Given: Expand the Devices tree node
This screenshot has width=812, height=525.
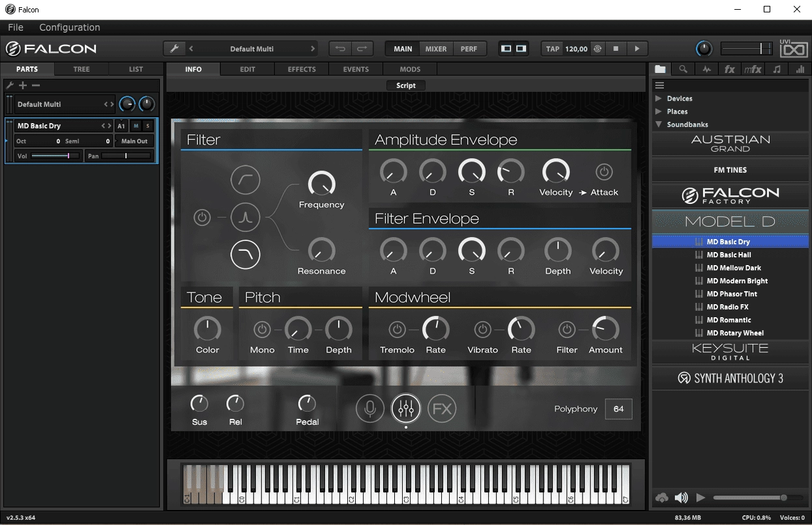Looking at the screenshot, I should [x=659, y=98].
